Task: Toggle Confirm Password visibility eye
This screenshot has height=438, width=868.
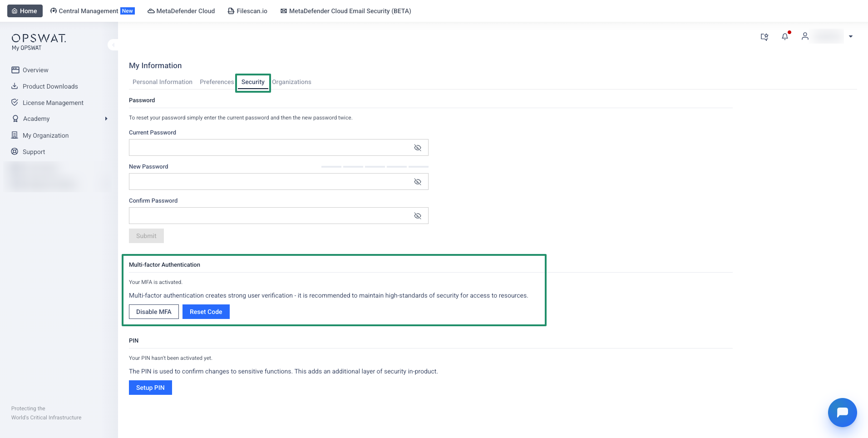Action: click(x=418, y=216)
